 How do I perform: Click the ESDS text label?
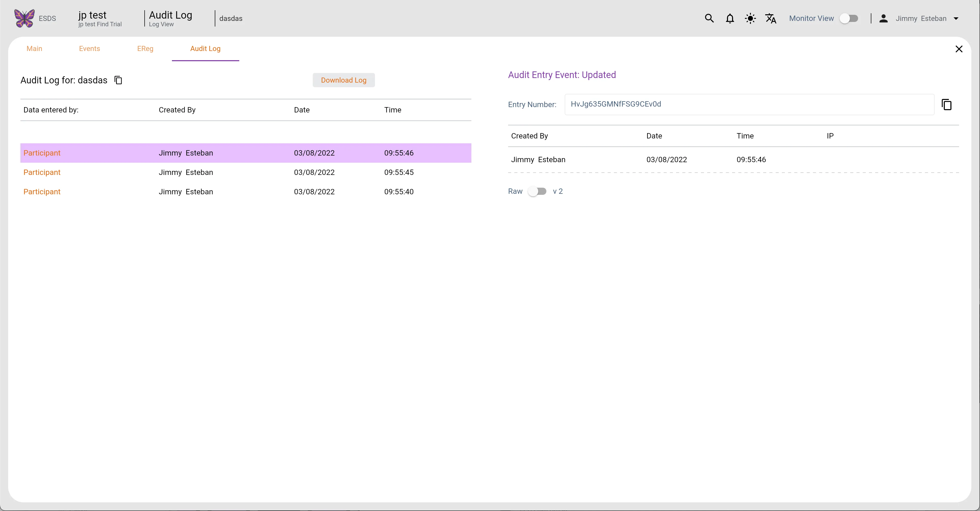(x=47, y=18)
